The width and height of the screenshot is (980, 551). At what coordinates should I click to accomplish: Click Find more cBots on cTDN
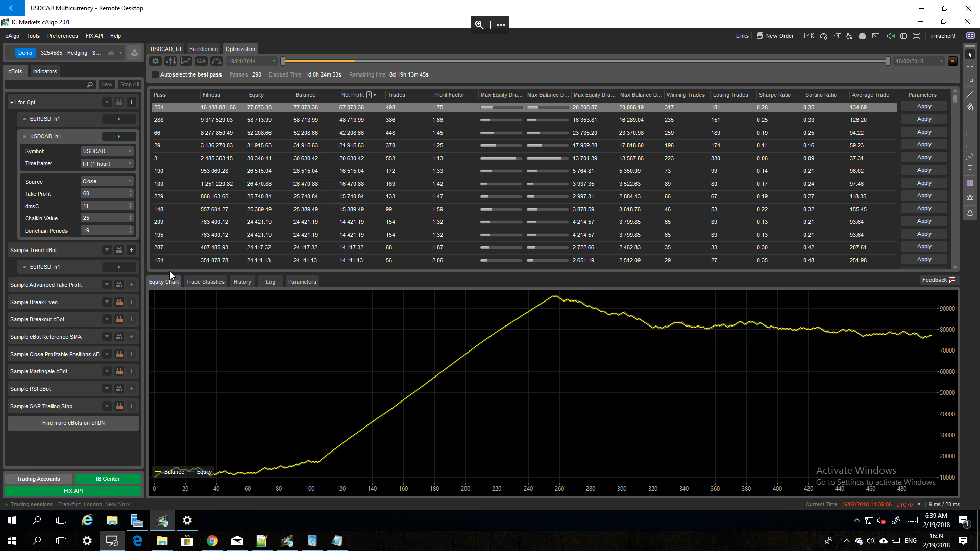click(73, 423)
